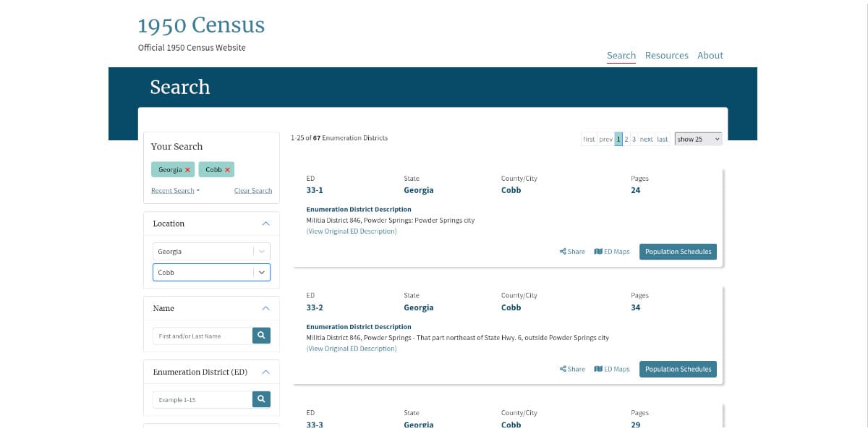Open the Georgia state dropdown
Image resolution: width=868 pixels, height=434 pixels.
tap(211, 252)
